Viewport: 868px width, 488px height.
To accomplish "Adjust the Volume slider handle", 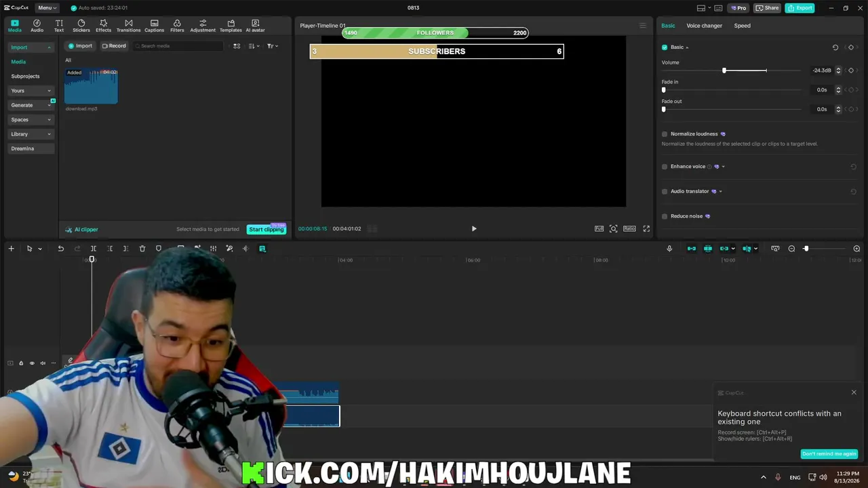I will (x=724, y=70).
